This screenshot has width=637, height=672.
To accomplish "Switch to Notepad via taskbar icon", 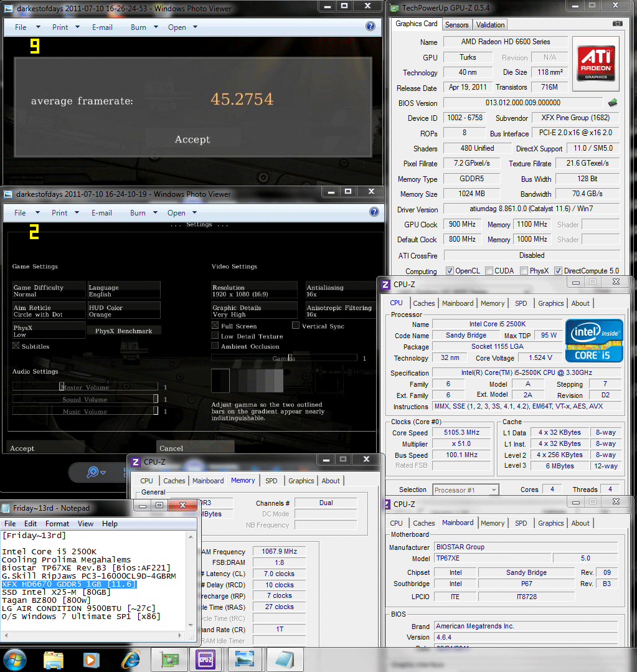I will 283,660.
